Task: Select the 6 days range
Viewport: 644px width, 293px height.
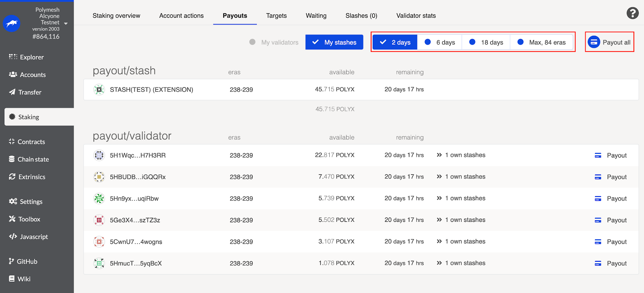Action: [x=440, y=42]
